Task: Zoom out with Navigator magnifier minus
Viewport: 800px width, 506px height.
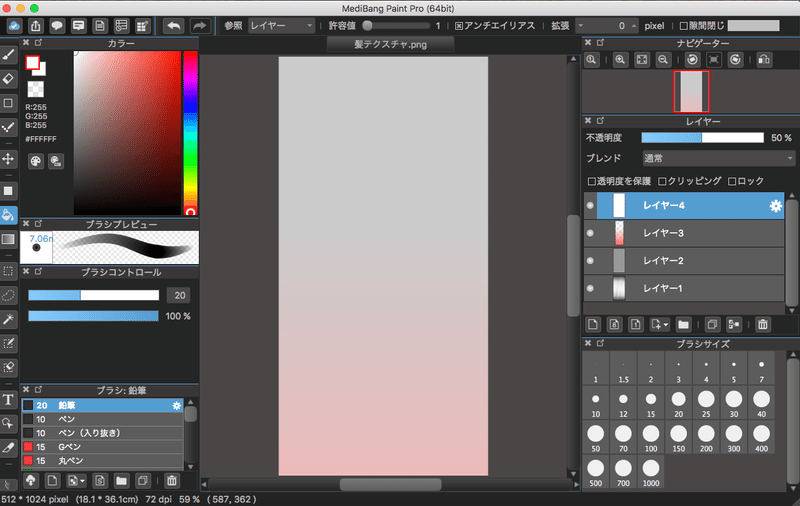Action: 663,60
